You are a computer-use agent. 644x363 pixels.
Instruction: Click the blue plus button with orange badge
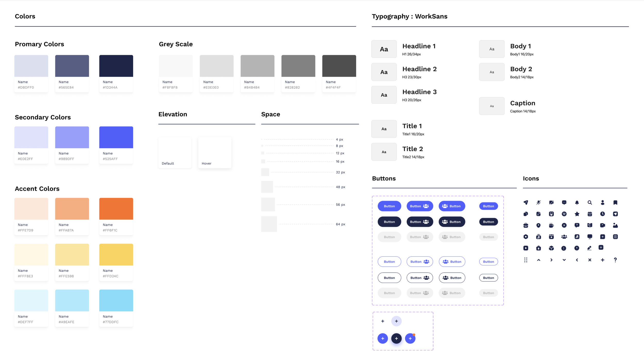tap(410, 339)
